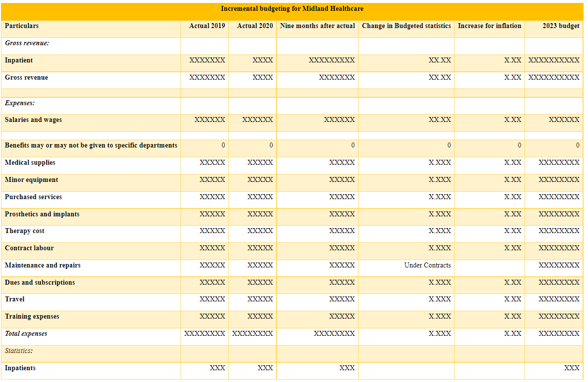Click the italic 'Gross revenue:' section heading

click(27, 43)
